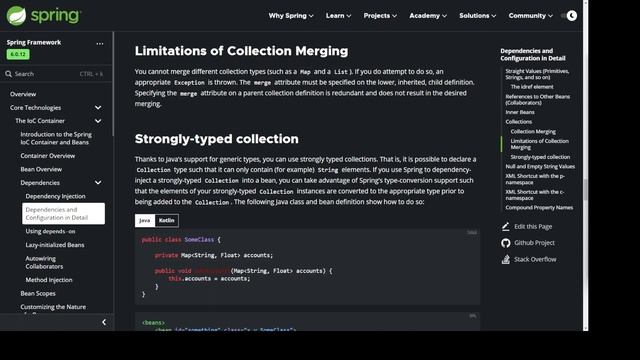Open the Why Spring menu

pos(291,16)
